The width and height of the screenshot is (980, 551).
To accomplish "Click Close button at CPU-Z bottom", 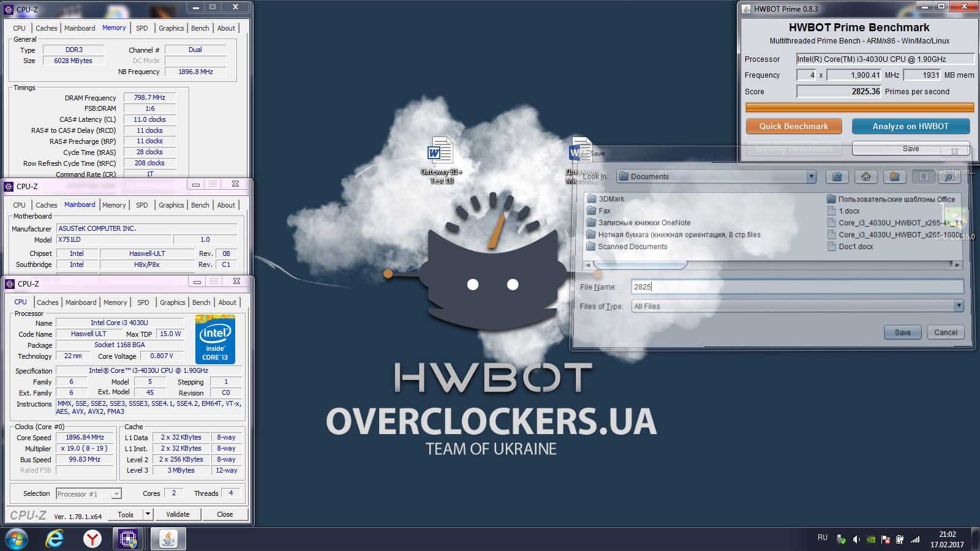I will click(225, 514).
